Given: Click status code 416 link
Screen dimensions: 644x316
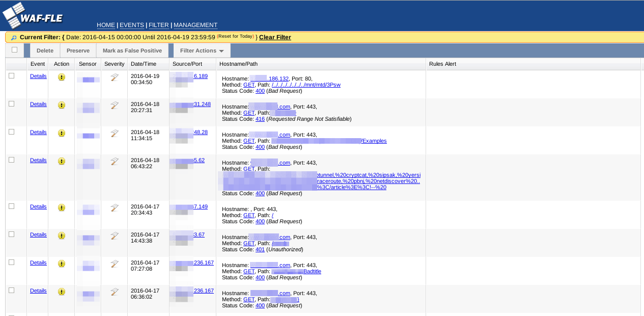Looking at the screenshot, I should click(x=260, y=119).
